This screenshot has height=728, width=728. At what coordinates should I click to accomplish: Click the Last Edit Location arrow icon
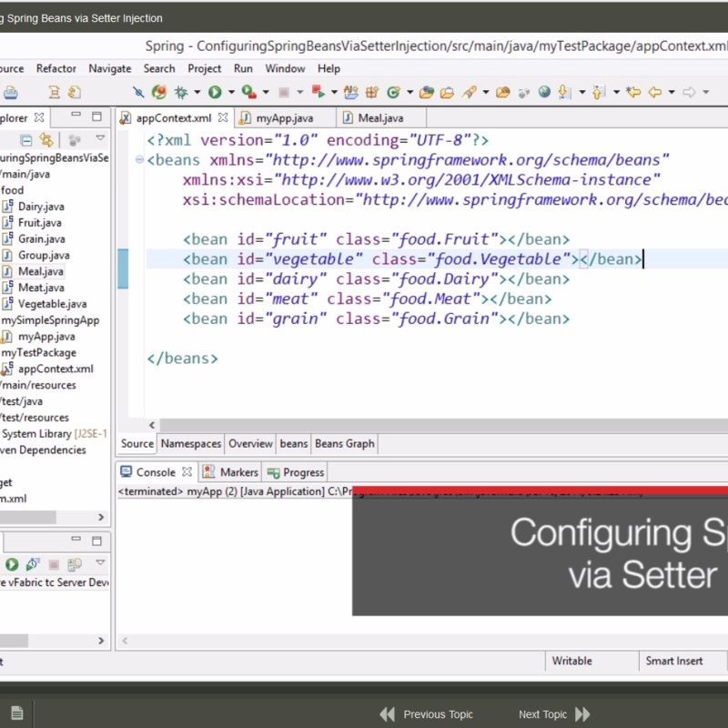(632, 92)
